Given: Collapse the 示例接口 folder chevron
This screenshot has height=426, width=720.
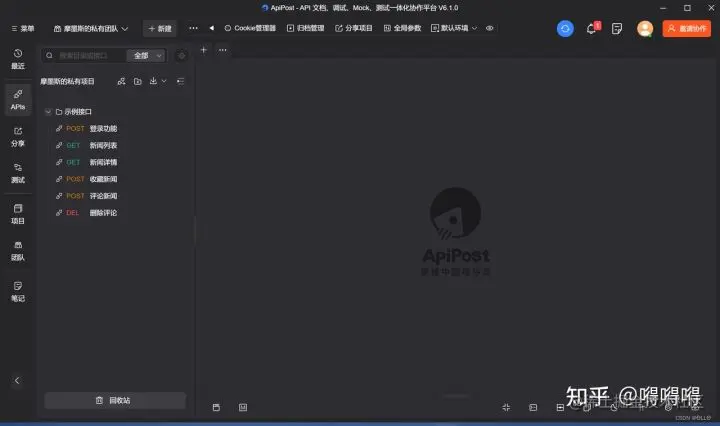Looking at the screenshot, I should 48,112.
